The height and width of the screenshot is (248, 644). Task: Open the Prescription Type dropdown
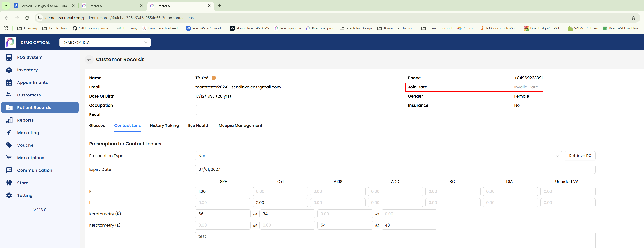point(378,156)
